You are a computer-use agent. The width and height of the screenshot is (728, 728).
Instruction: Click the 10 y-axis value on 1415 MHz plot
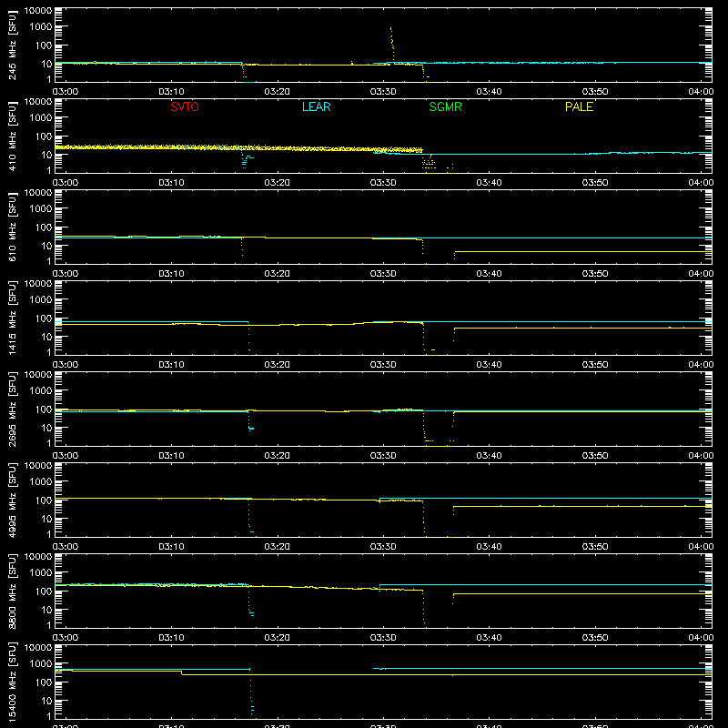(x=46, y=337)
